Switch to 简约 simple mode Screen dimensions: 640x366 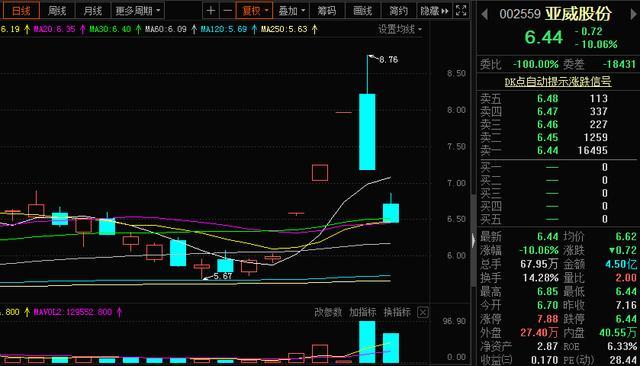[398, 11]
